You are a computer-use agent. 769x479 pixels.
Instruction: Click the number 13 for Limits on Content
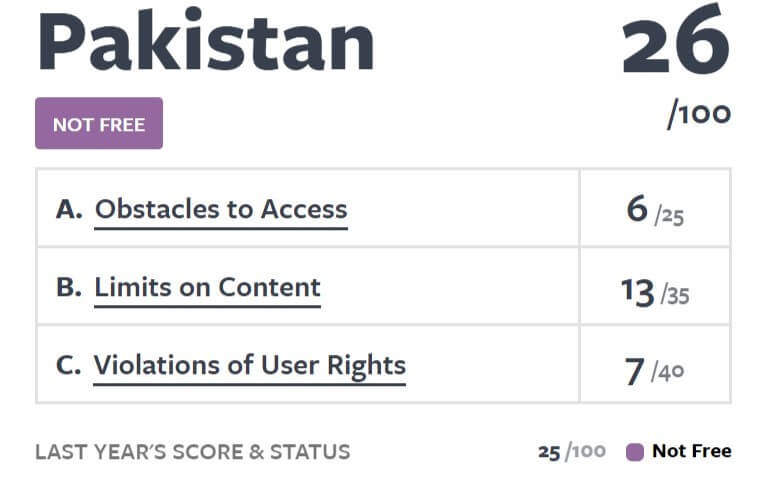(637, 290)
